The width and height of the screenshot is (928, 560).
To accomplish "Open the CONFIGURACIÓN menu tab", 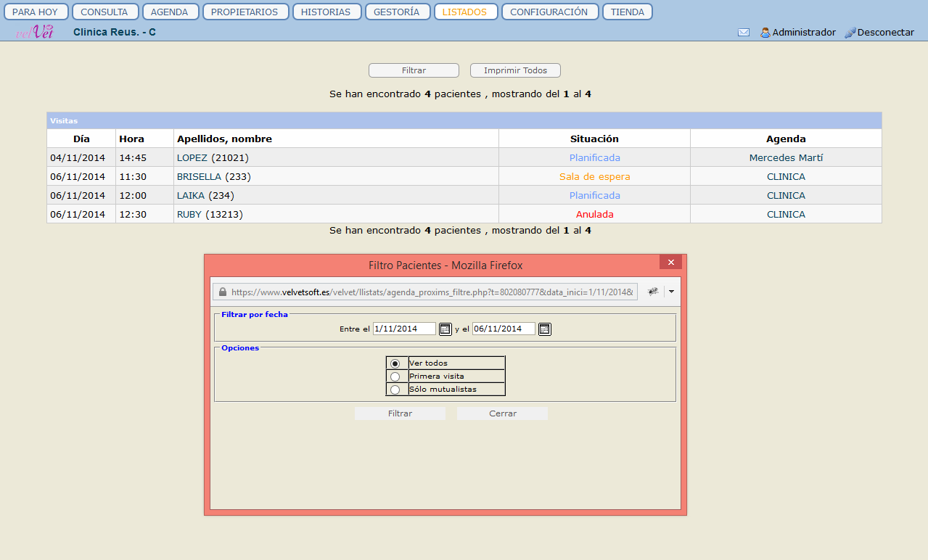I will [549, 12].
